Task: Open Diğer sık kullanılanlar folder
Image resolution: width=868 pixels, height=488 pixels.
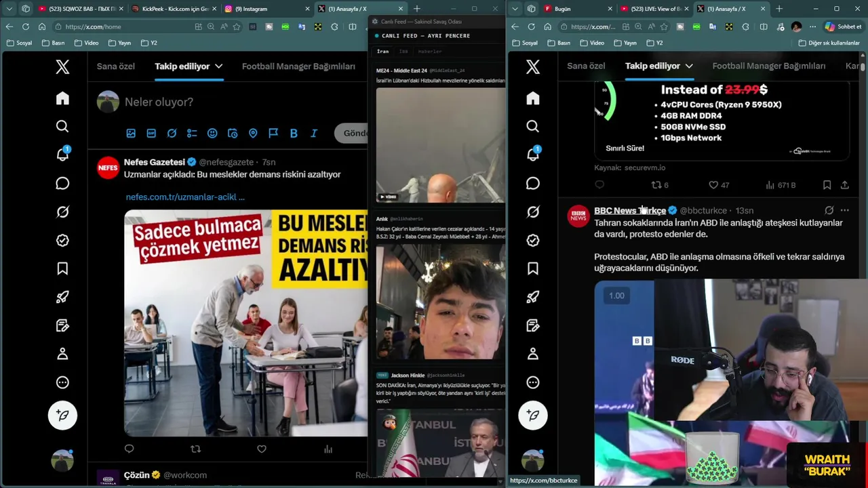Action: (828, 43)
